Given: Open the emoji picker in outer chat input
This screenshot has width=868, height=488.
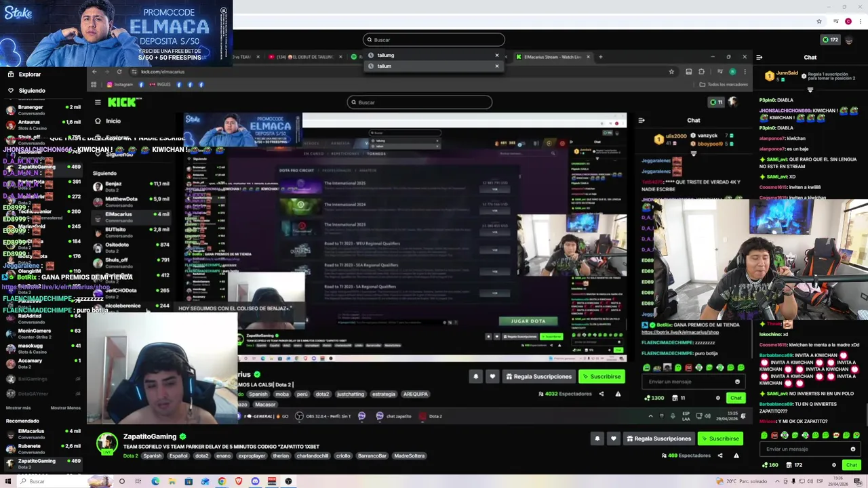Looking at the screenshot, I should (853, 449).
